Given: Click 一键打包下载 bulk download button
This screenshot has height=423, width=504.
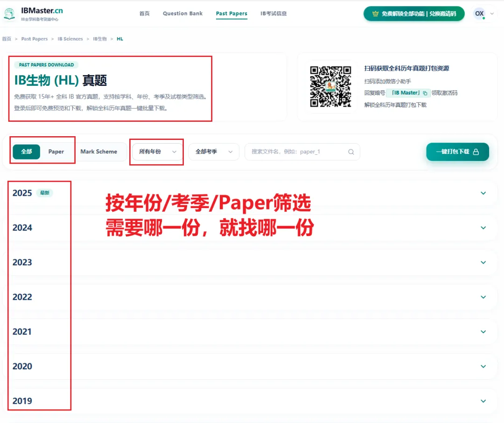Looking at the screenshot, I should coord(457,152).
